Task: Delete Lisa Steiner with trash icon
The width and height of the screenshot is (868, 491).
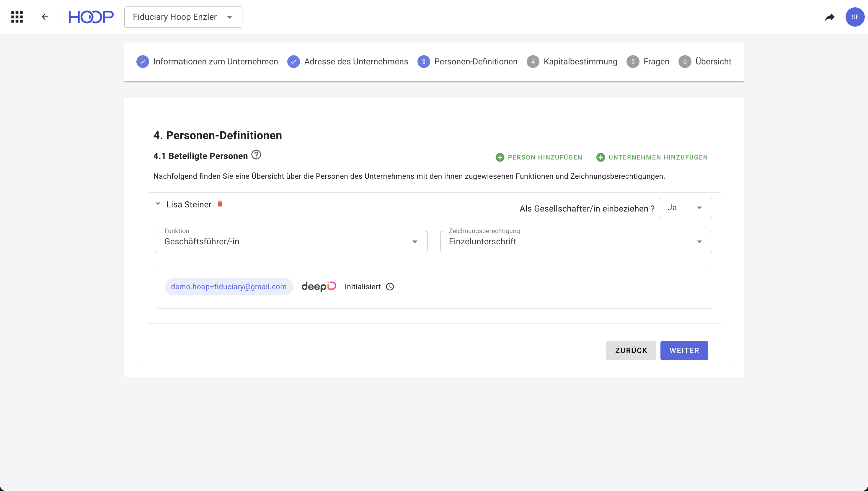Action: (x=220, y=204)
